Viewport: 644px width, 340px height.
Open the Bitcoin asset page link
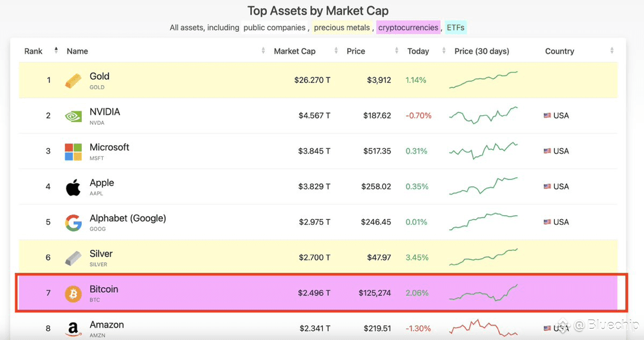coord(104,289)
